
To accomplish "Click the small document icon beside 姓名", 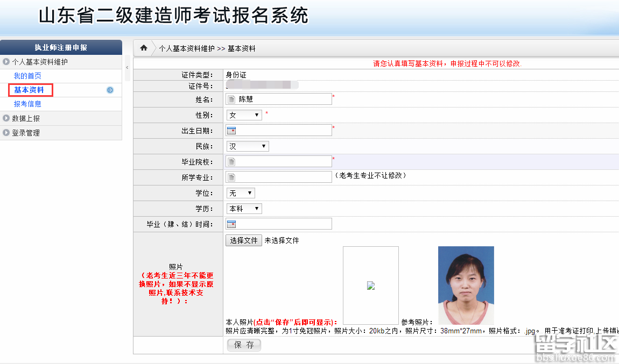I will click(x=232, y=98).
